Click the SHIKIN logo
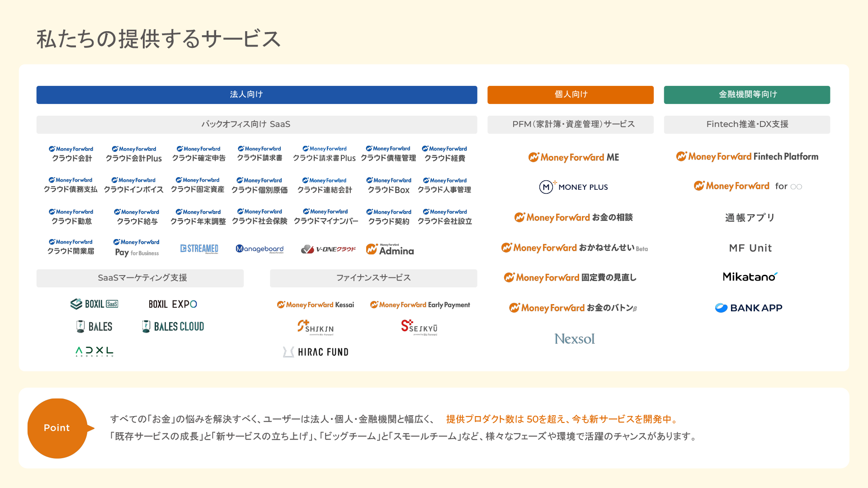Image resolution: width=868 pixels, height=488 pixels. tap(316, 328)
